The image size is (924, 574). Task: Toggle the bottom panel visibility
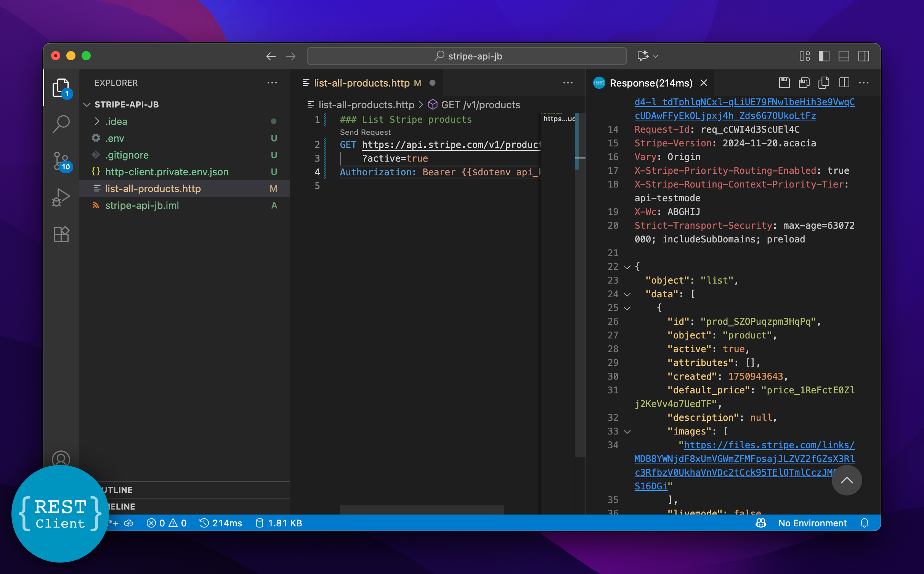(844, 56)
